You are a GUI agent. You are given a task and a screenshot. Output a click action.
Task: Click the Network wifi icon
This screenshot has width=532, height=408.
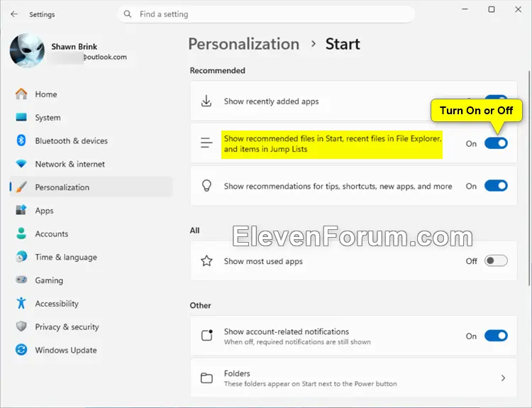click(21, 164)
